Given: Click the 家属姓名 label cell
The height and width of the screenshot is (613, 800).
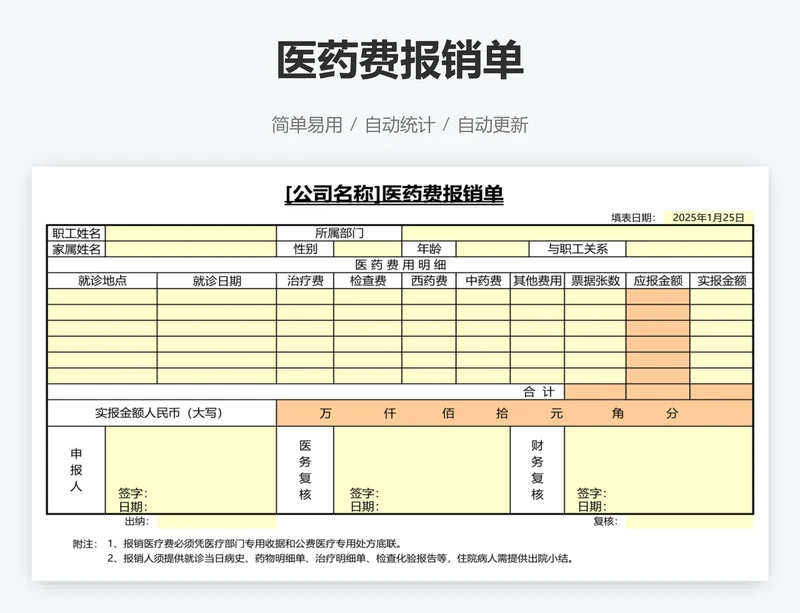Looking at the screenshot, I should point(77,249).
